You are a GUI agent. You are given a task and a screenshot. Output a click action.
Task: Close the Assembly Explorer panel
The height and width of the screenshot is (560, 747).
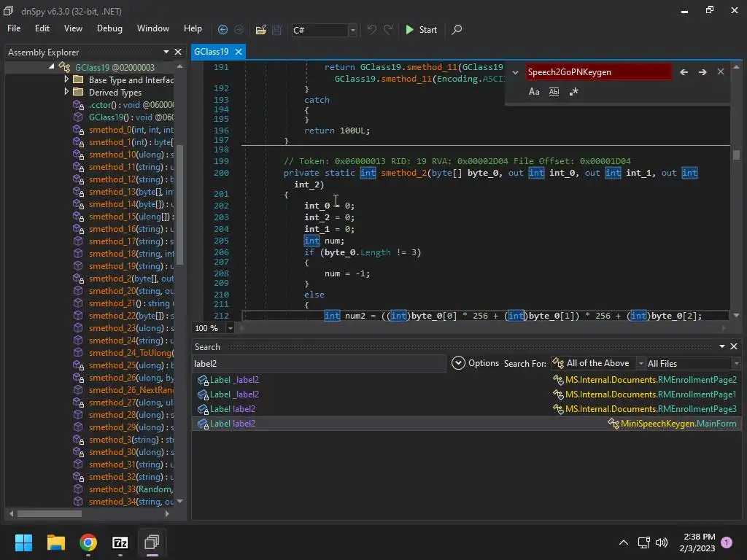[178, 52]
